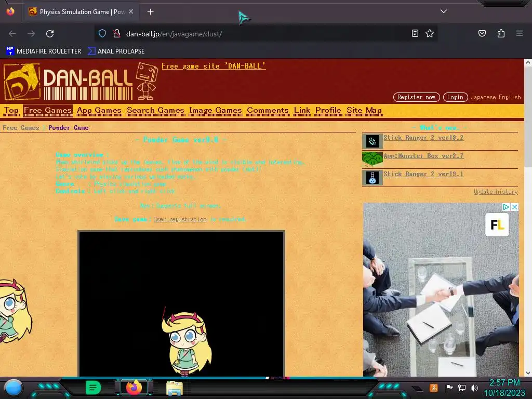Open the User registration link
This screenshot has height=399, width=532.
click(x=180, y=219)
